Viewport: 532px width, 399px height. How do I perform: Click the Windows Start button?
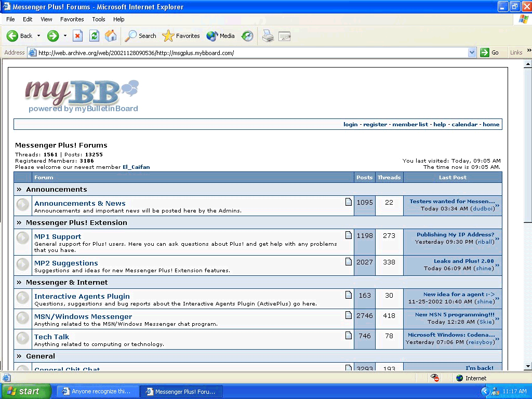coord(26,392)
